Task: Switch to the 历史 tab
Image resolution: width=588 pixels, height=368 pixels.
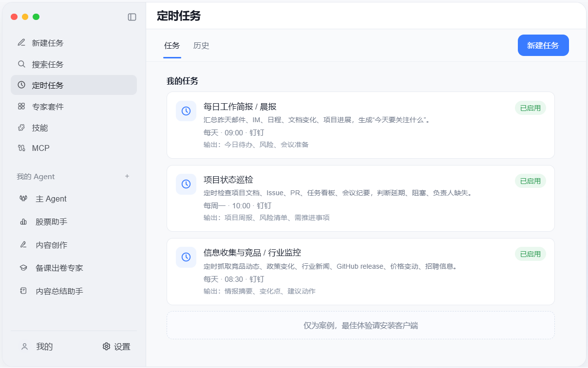Action: coord(201,46)
